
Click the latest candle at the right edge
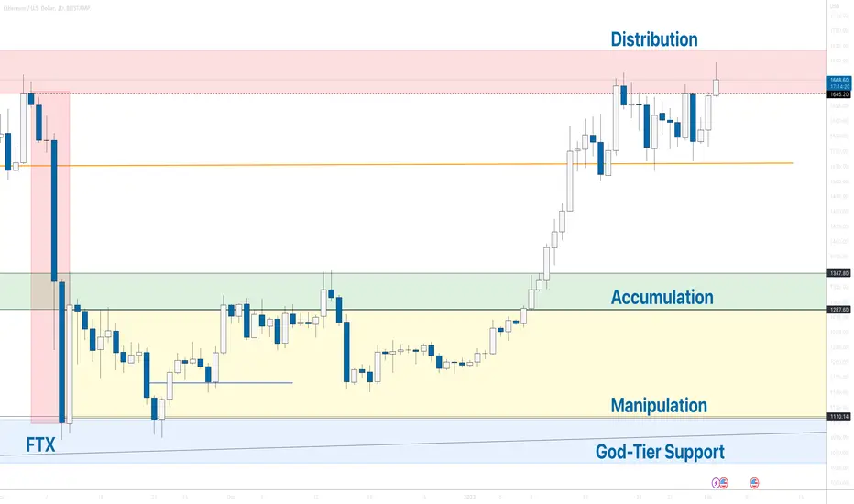717,87
